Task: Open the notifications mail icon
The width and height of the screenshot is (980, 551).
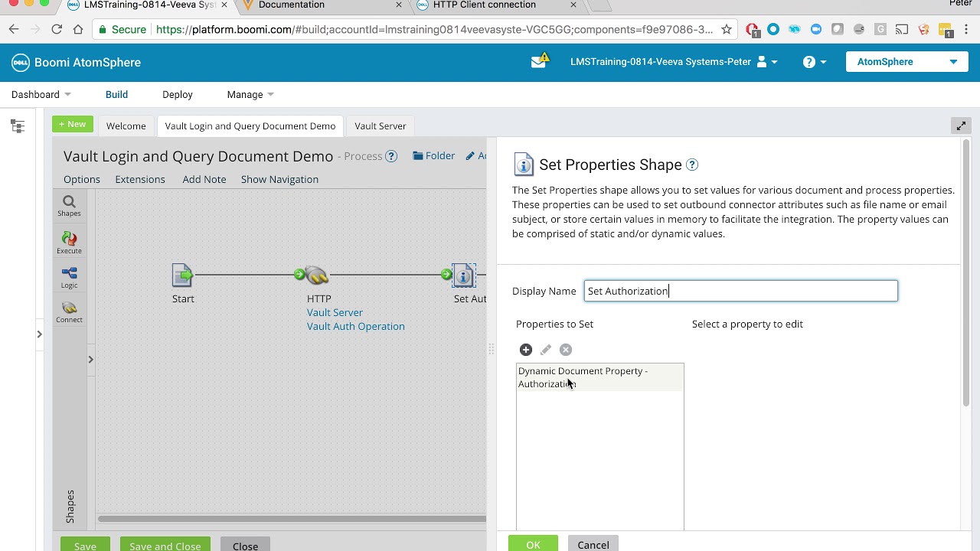Action: pyautogui.click(x=539, y=61)
